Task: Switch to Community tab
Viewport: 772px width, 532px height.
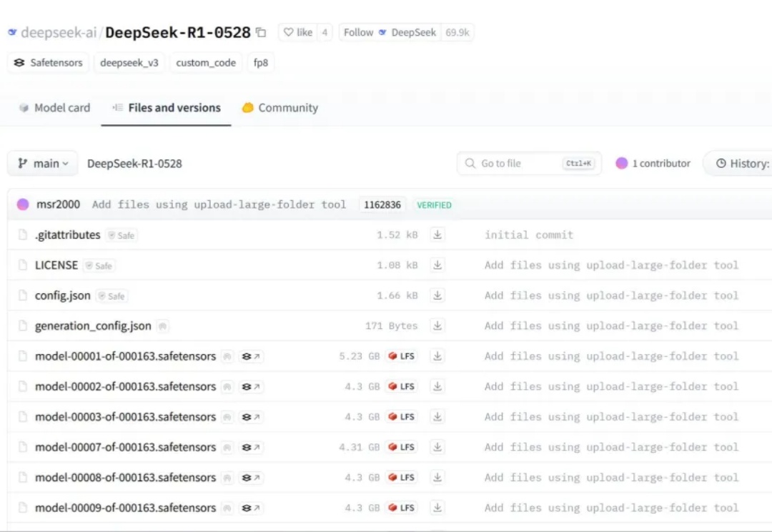Action: 279,108
